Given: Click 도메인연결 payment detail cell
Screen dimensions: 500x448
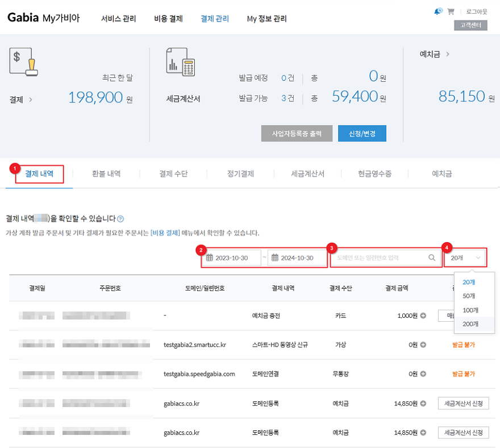Looking at the screenshot, I should (265, 374).
